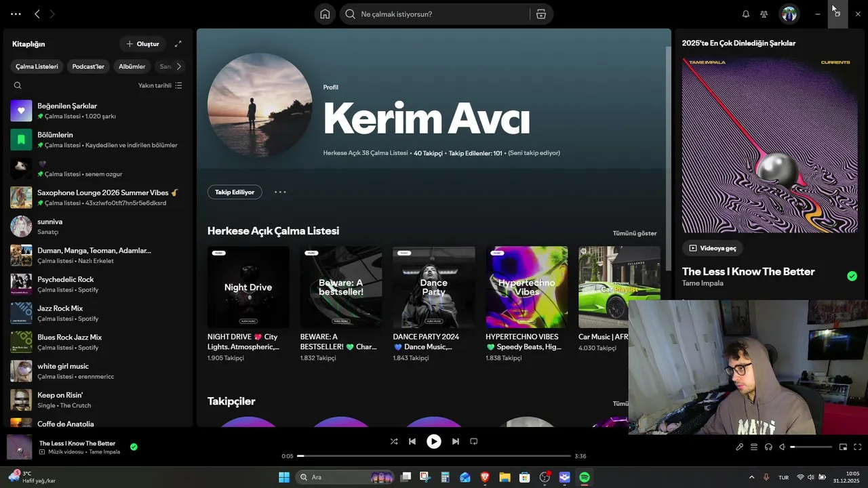Open notifications bell icon
Viewport: 868px width, 488px height.
point(746,14)
